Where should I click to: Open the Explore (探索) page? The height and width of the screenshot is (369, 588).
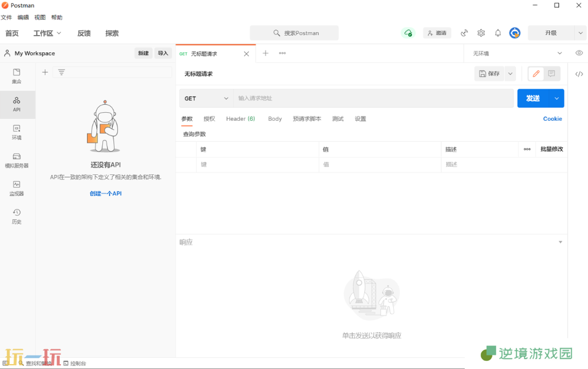coord(112,33)
